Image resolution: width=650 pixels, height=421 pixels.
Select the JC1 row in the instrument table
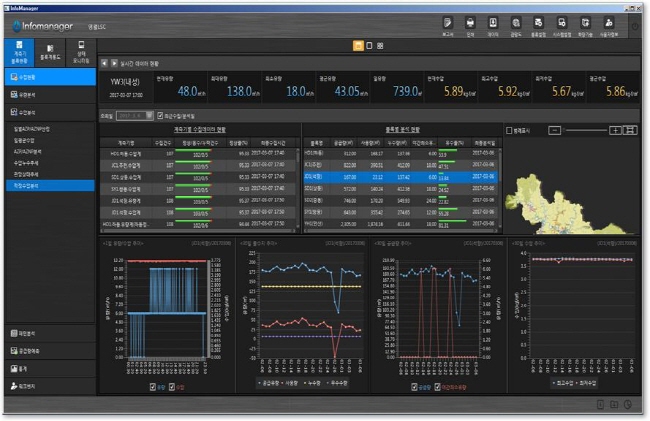pos(198,165)
